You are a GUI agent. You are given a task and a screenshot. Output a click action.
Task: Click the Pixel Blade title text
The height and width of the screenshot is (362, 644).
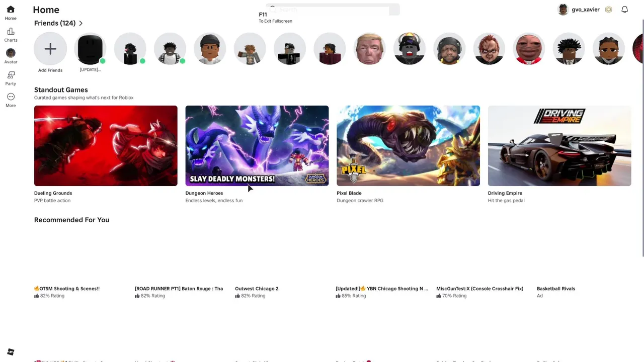click(349, 193)
